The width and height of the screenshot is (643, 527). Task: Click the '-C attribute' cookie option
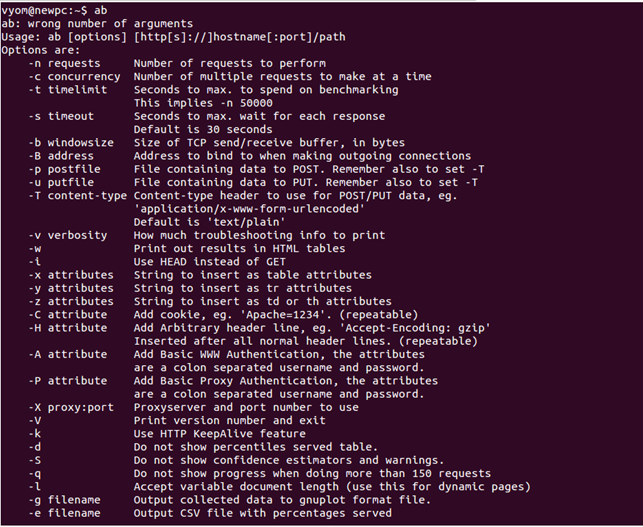pos(68,315)
